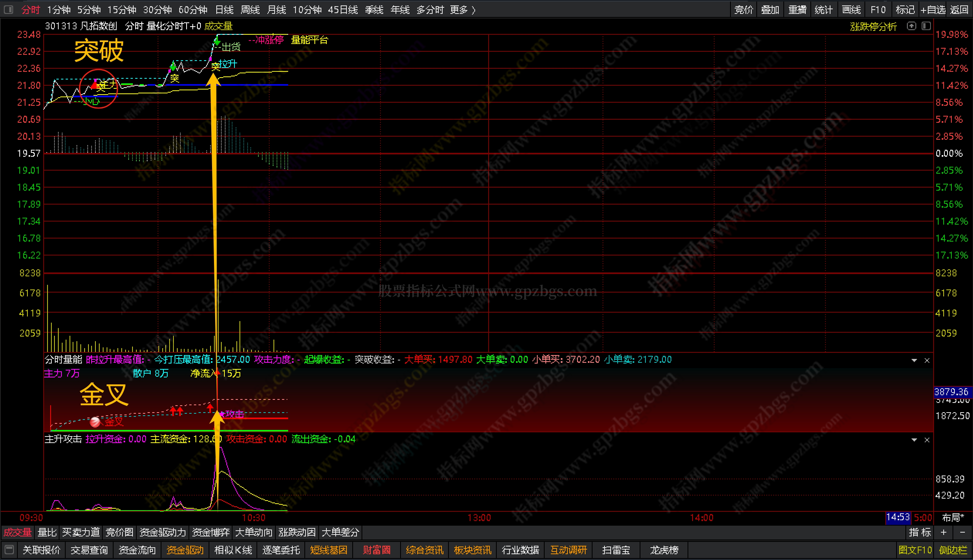
Task: Select the 5分钟 period
Action: coord(89,10)
